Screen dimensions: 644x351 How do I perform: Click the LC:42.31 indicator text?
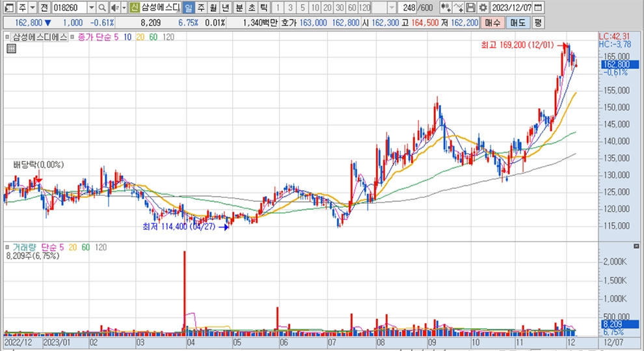pos(615,36)
